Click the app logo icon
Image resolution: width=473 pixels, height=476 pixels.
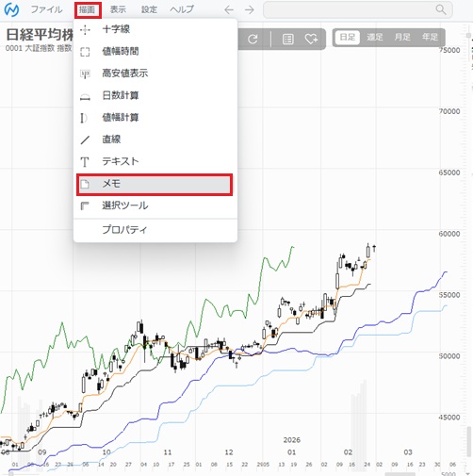coord(11,9)
